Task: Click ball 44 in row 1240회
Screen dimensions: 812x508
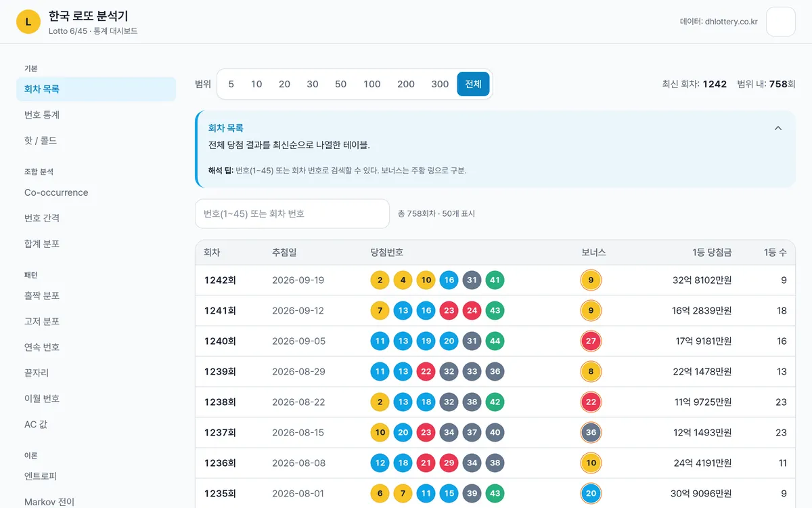Action: [495, 341]
